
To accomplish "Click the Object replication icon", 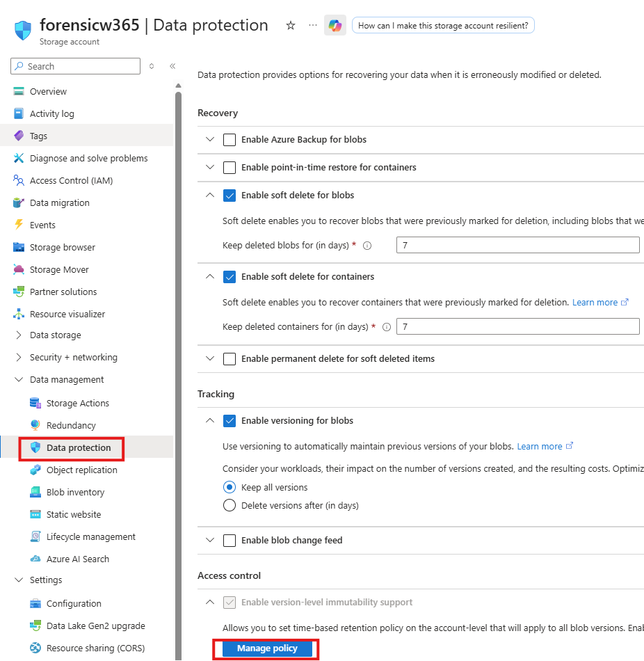I will click(35, 470).
